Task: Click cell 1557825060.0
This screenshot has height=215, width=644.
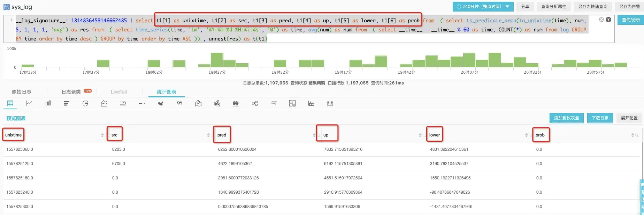Action: pyautogui.click(x=20, y=149)
